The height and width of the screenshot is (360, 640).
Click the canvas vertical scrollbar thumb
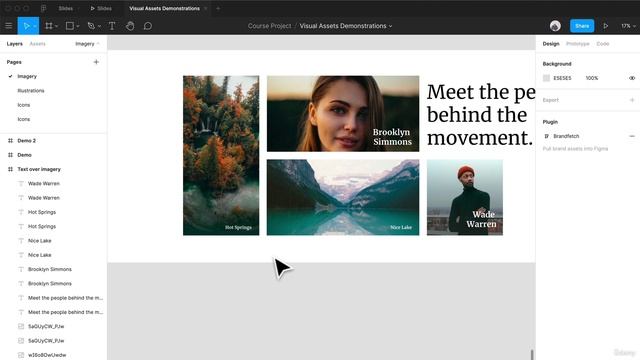[x=531, y=354]
